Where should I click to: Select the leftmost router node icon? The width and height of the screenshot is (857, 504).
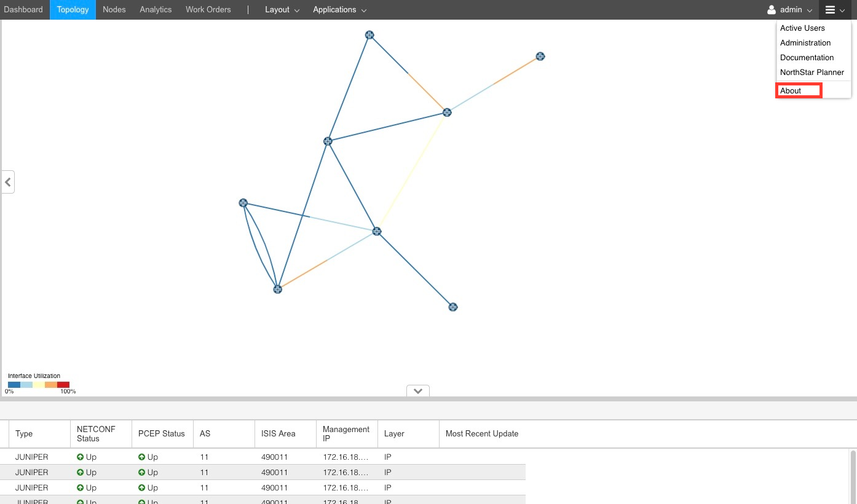pyautogui.click(x=243, y=203)
